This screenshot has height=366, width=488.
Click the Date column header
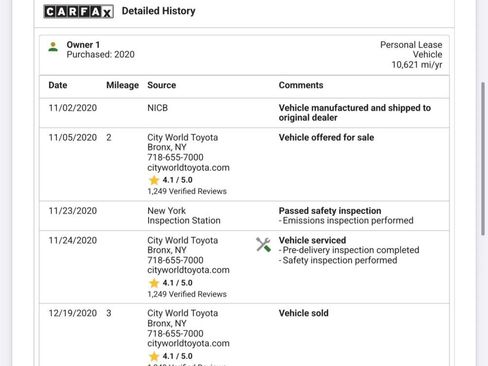[x=58, y=85]
